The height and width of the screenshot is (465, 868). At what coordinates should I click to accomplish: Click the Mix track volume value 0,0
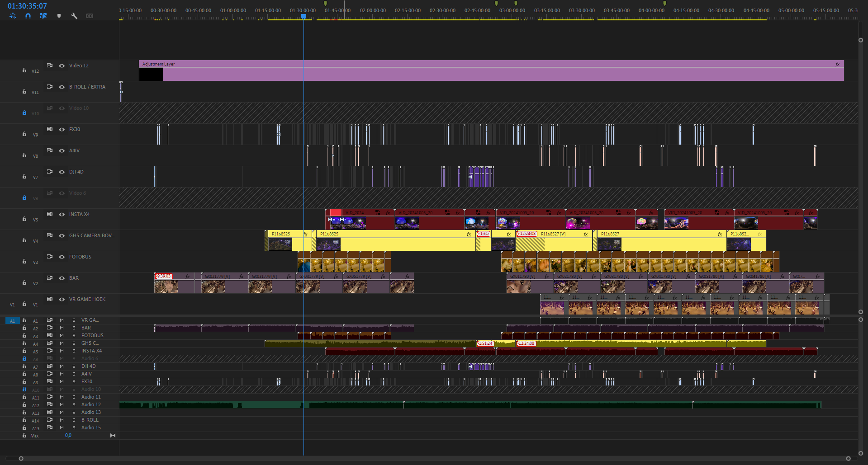(68, 435)
